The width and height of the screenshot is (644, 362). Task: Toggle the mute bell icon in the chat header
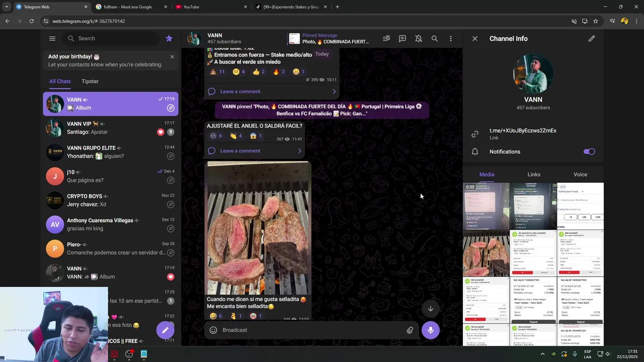[x=419, y=38]
